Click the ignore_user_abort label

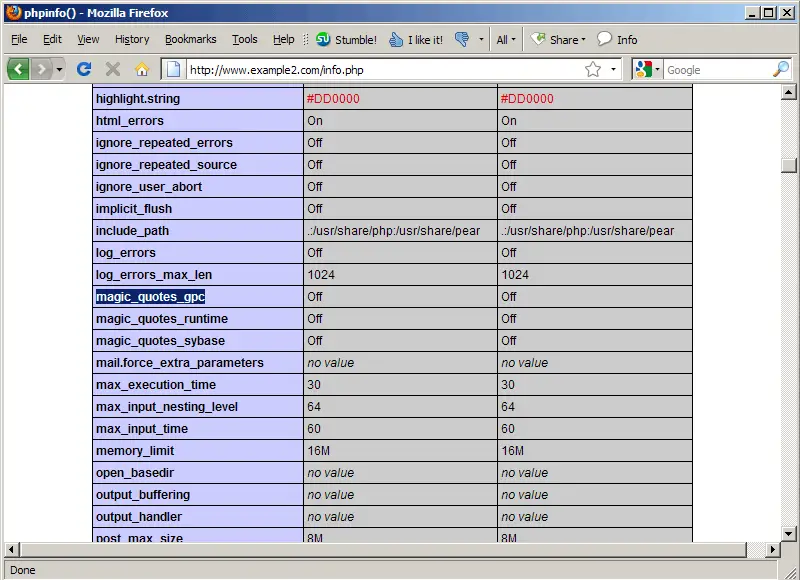tap(148, 187)
